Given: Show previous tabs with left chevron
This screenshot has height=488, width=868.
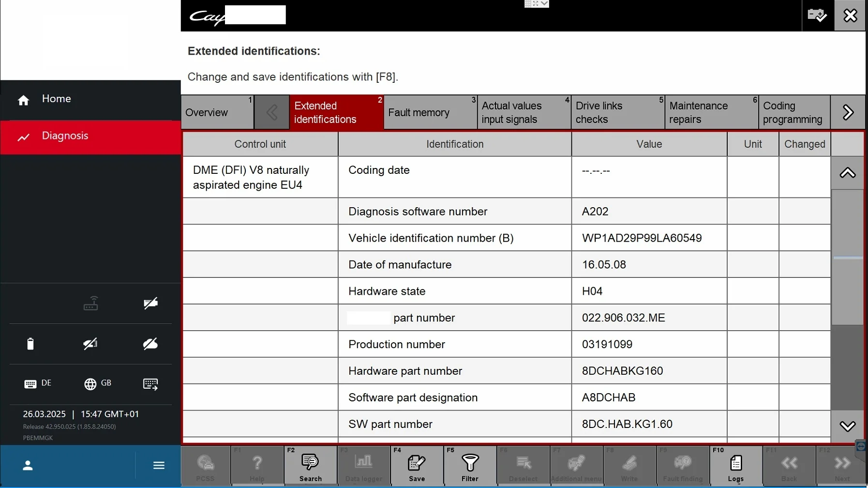Looking at the screenshot, I should pos(272,112).
